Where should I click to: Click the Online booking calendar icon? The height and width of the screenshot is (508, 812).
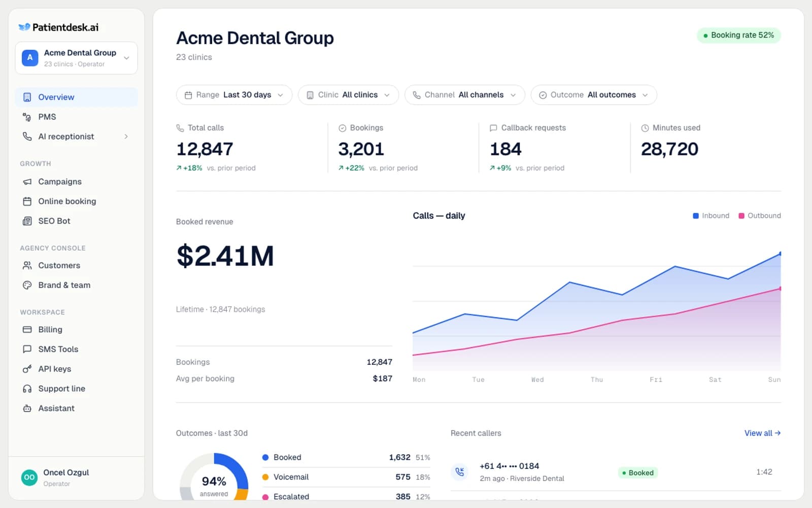(x=27, y=202)
